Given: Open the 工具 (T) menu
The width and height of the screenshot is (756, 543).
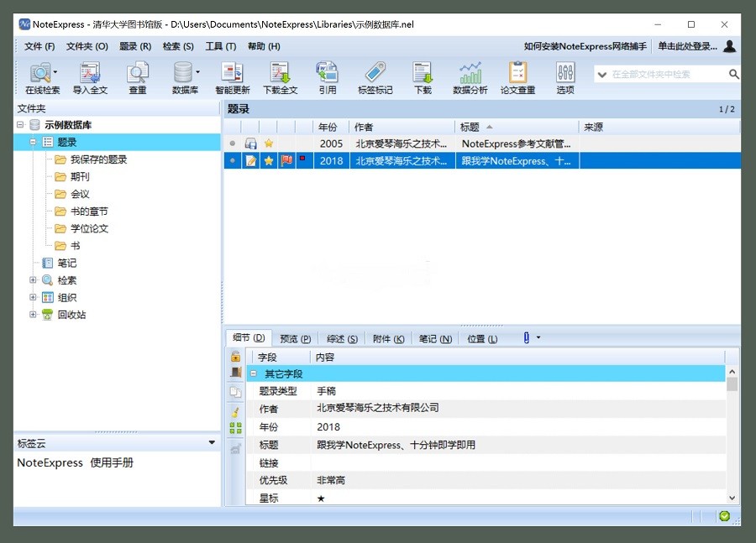Looking at the screenshot, I should coord(221,46).
